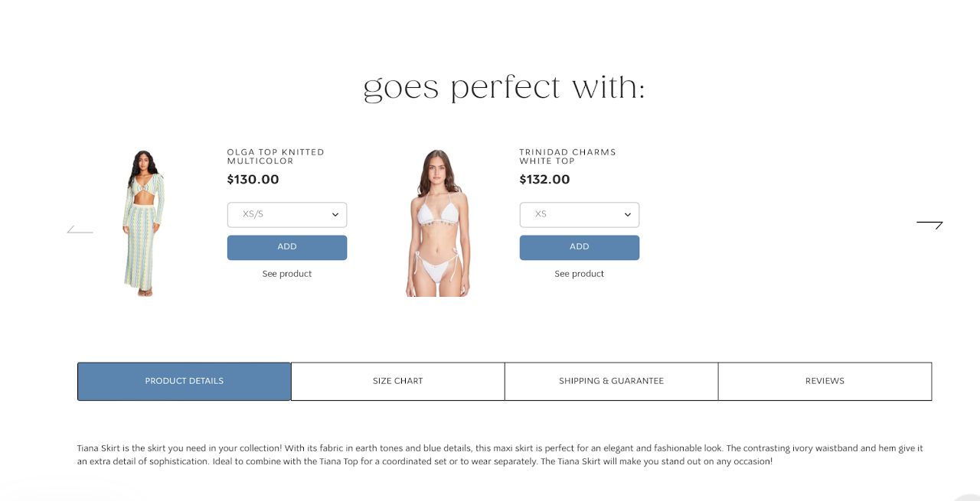Viewport: 980px width, 501px height.
Task: Click the $132.00 price label
Action: point(545,180)
